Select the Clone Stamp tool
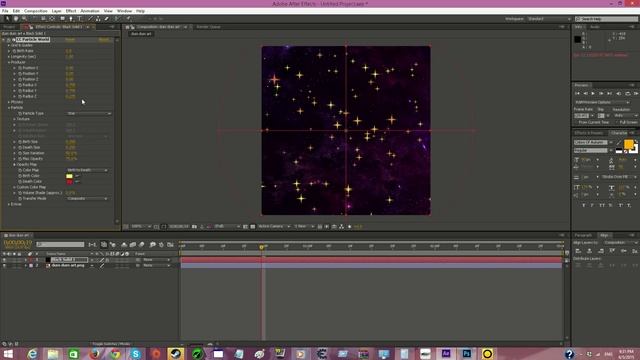The width and height of the screenshot is (640, 360). tap(98, 18)
